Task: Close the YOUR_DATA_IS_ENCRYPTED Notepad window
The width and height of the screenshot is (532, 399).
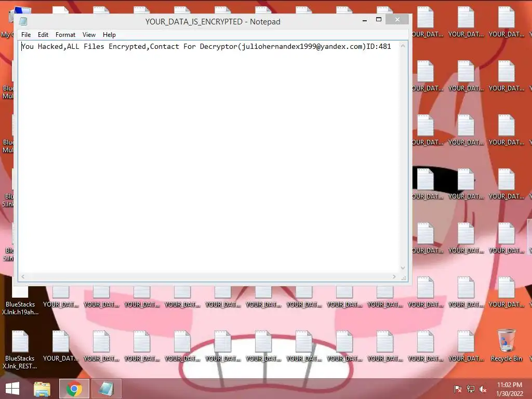Action: click(397, 20)
